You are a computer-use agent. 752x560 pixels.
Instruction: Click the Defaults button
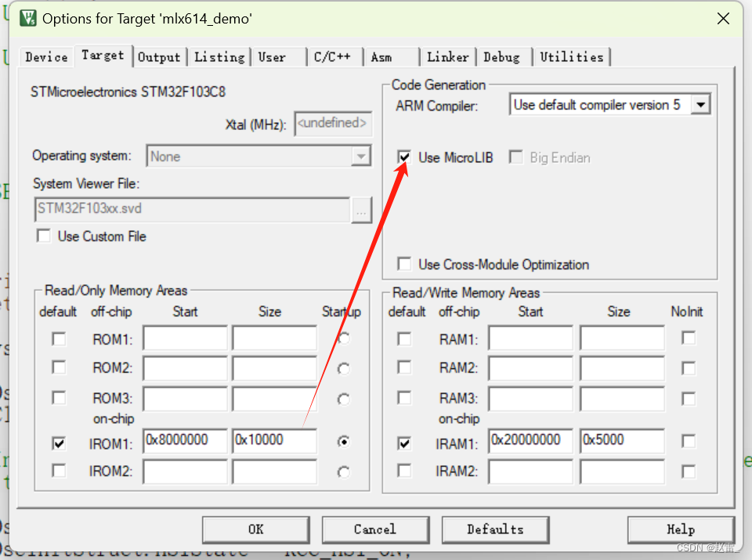(x=495, y=529)
